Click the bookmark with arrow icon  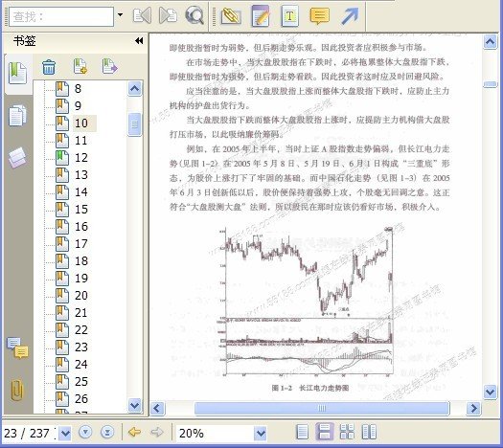109,66
